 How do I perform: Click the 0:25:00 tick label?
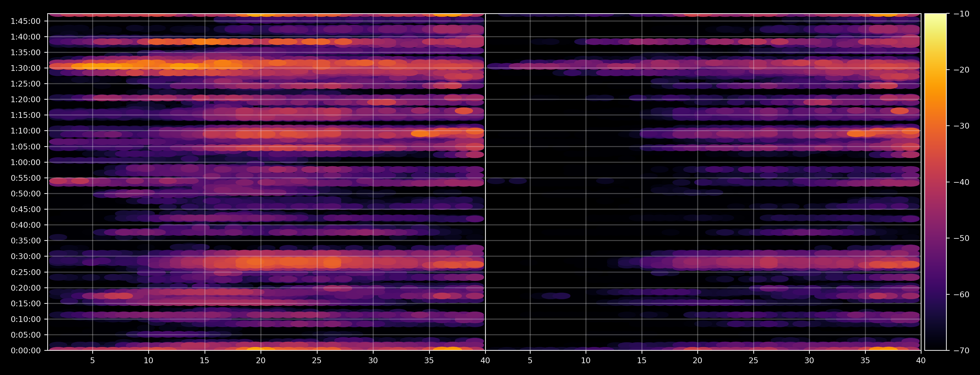click(x=26, y=272)
